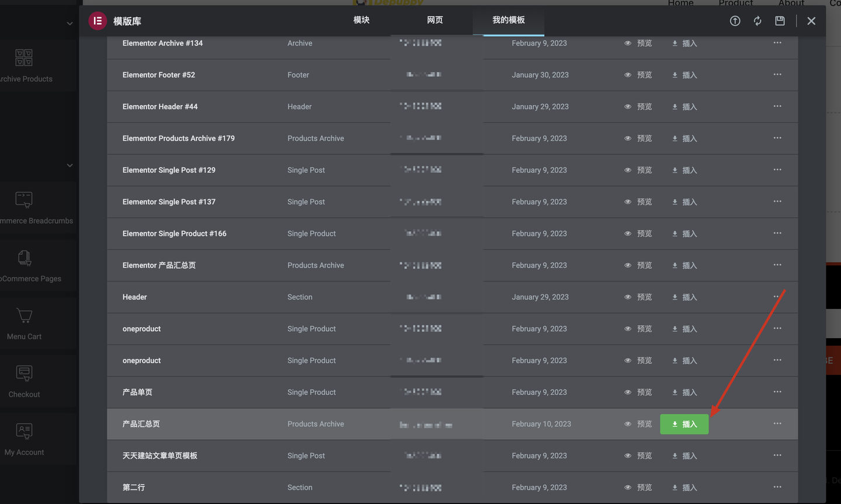Select the 我的模板 tab
Screen dimensions: 841x504
tap(508, 20)
